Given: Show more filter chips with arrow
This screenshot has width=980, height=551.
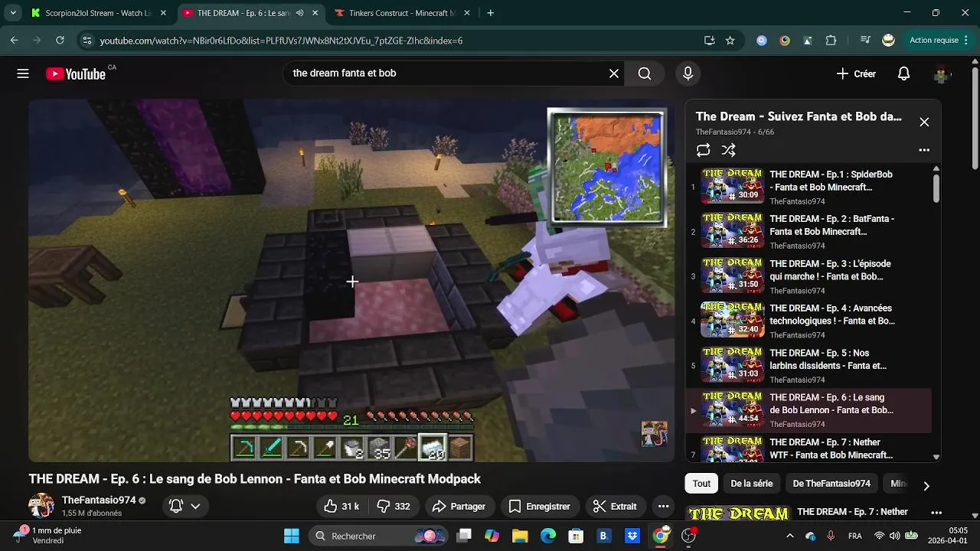Looking at the screenshot, I should tap(926, 485).
